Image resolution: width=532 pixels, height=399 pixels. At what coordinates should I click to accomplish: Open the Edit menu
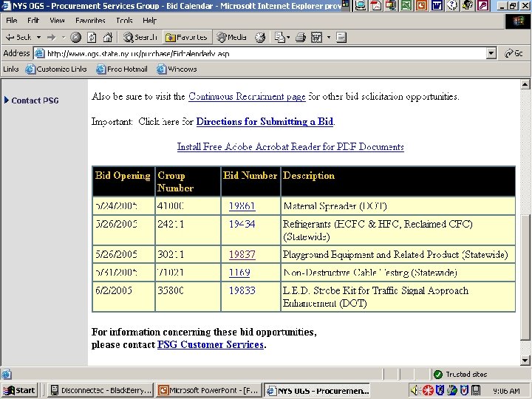33,21
